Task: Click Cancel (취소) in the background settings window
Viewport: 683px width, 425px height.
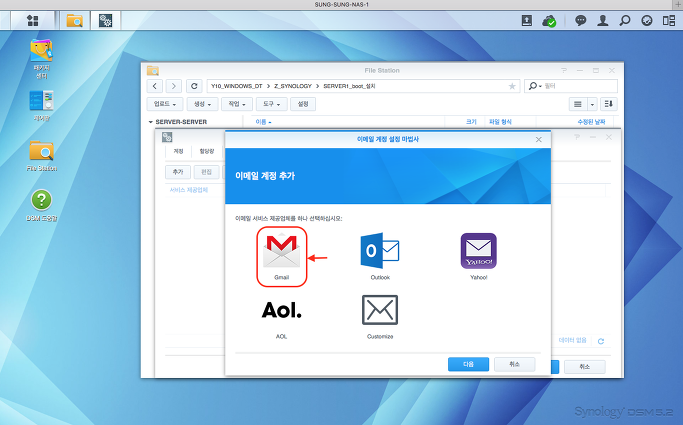Action: pos(585,367)
